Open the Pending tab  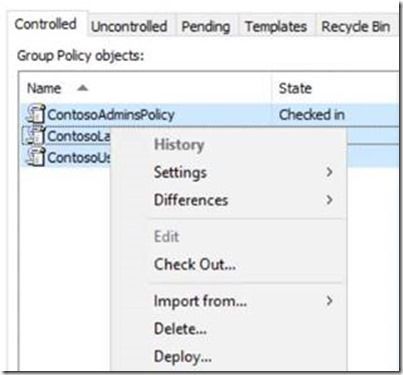coord(206,26)
